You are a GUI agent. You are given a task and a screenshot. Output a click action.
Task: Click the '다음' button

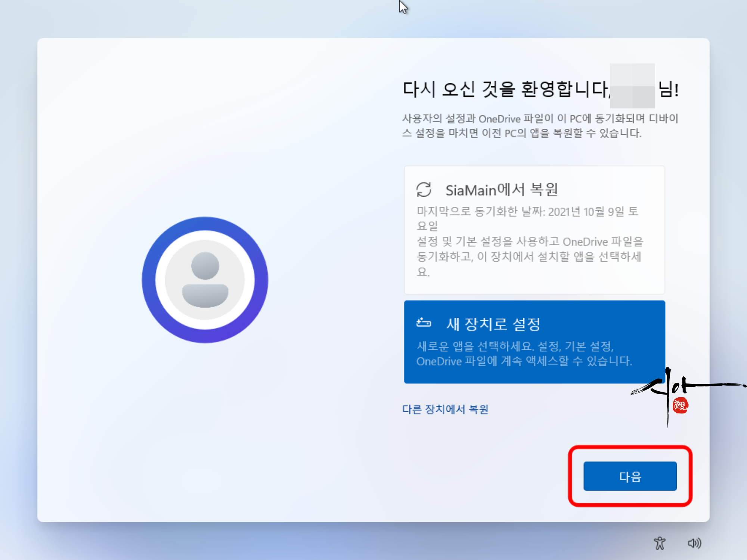pos(630,476)
